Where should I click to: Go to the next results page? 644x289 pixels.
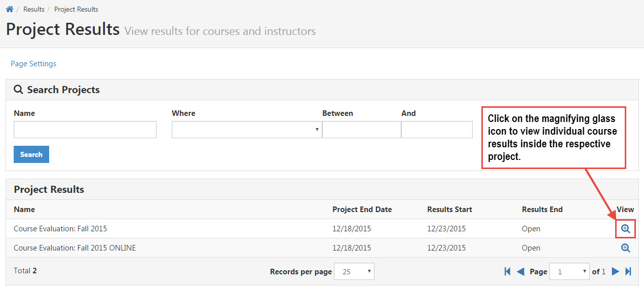616,271
